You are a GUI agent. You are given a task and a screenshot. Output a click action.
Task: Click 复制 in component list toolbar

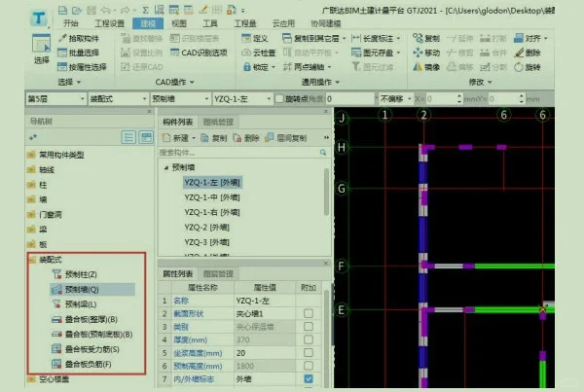pos(214,138)
